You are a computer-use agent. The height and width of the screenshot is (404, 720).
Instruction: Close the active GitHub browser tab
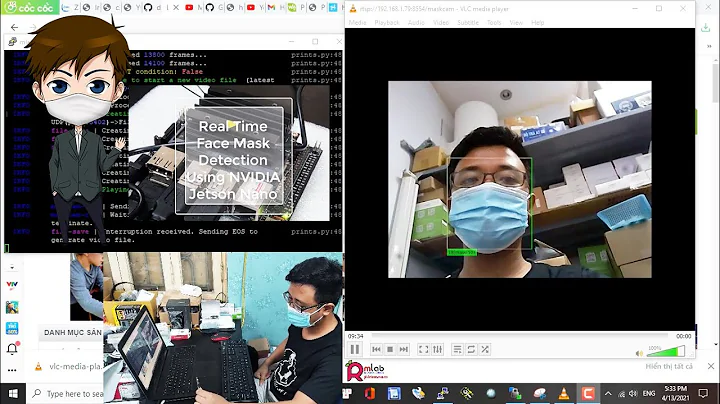[176, 7]
